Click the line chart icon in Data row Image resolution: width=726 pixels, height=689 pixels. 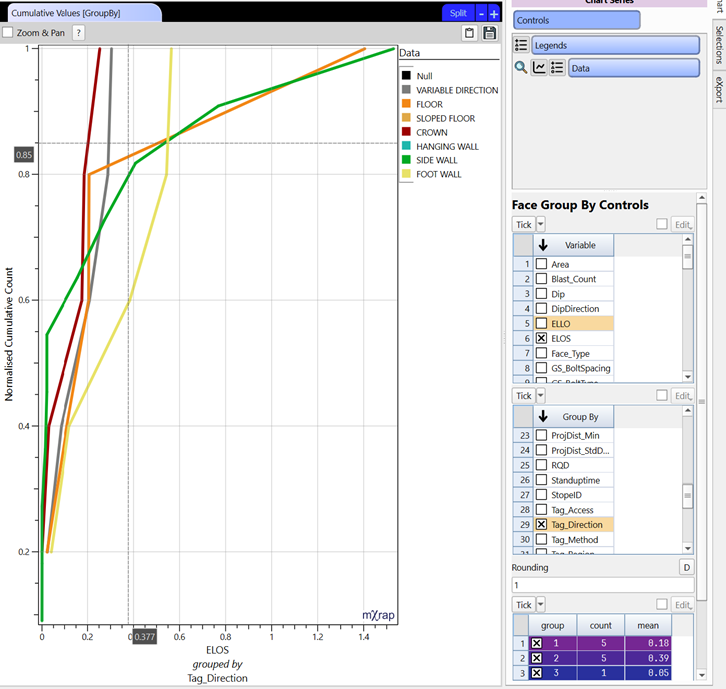click(x=539, y=68)
